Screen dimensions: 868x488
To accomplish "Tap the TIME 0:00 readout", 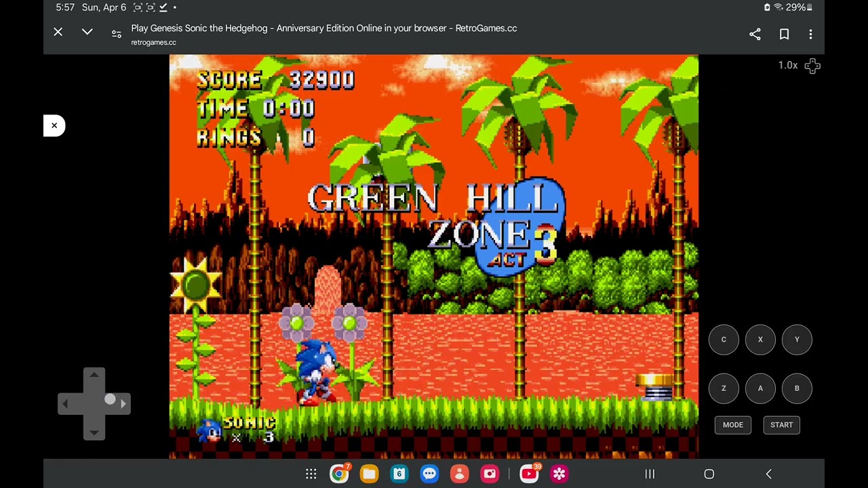I will tap(256, 108).
